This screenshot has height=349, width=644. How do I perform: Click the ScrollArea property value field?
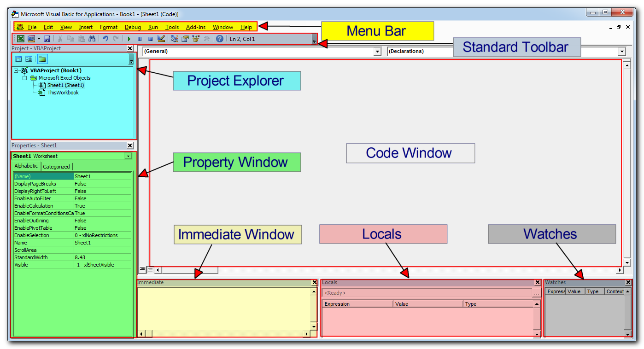[102, 250]
